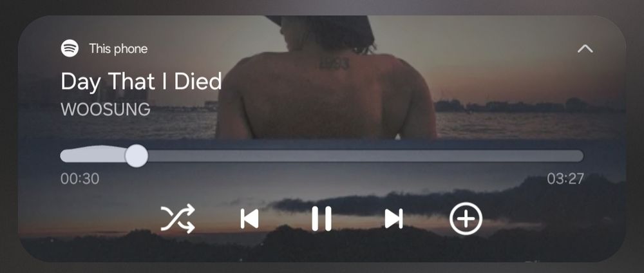Pause the song Day That I Died
644x273 pixels.
click(x=321, y=218)
